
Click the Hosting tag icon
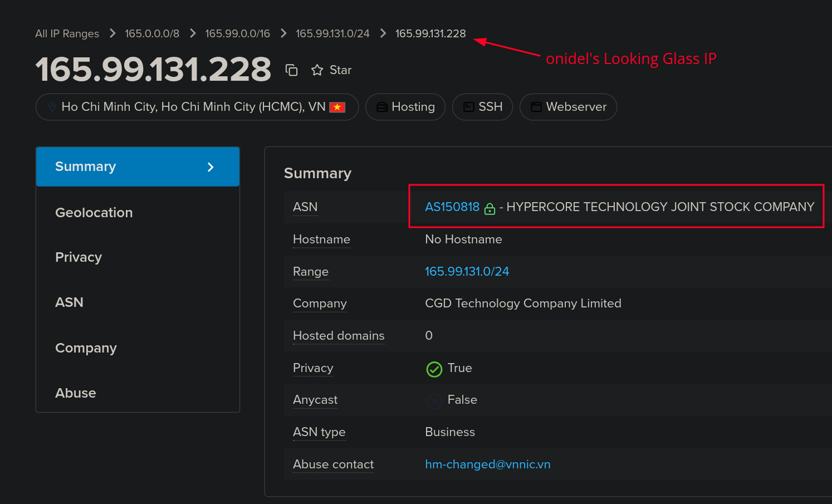(382, 107)
